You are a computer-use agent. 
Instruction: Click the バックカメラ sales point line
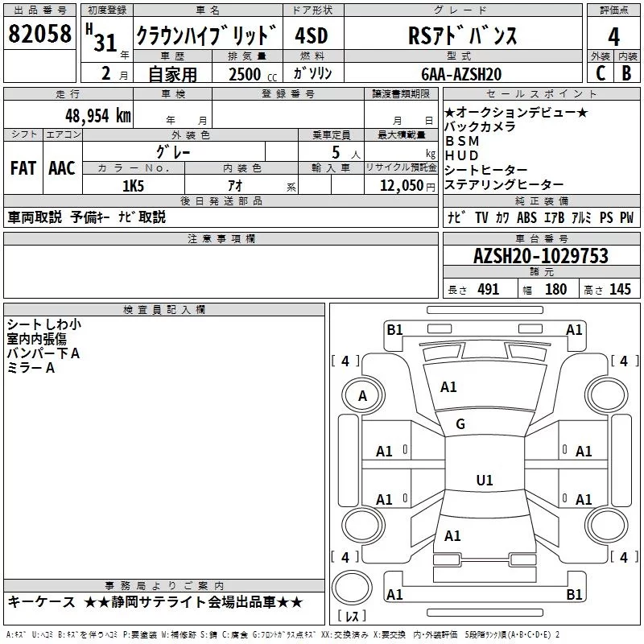click(x=481, y=127)
